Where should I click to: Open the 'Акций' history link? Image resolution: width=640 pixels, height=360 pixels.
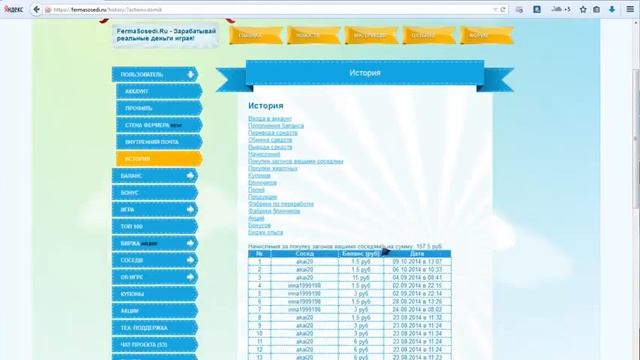[256, 218]
